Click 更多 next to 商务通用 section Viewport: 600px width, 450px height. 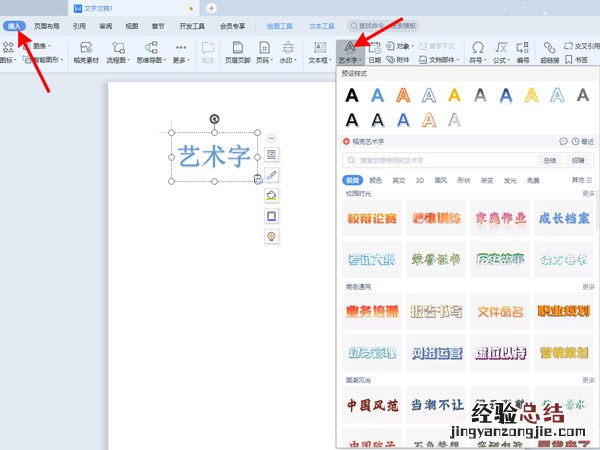(x=589, y=285)
